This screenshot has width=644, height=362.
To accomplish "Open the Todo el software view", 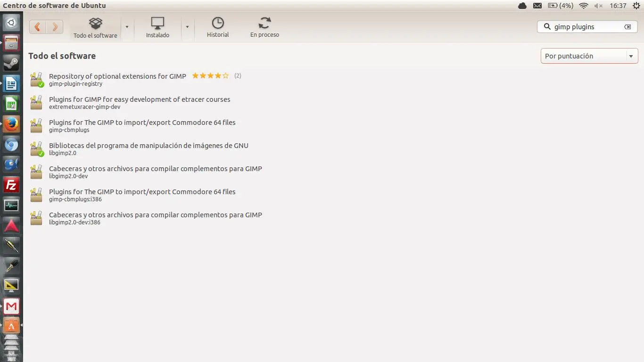I will (95, 28).
